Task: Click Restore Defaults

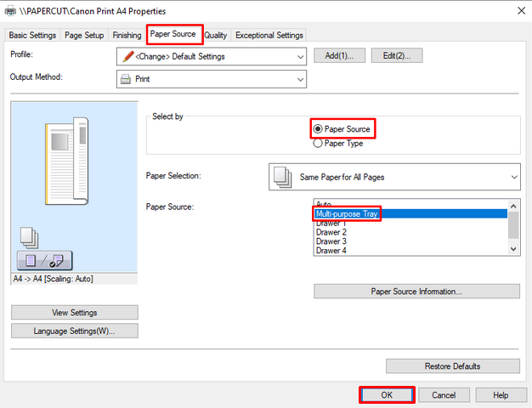Action: pyautogui.click(x=453, y=366)
